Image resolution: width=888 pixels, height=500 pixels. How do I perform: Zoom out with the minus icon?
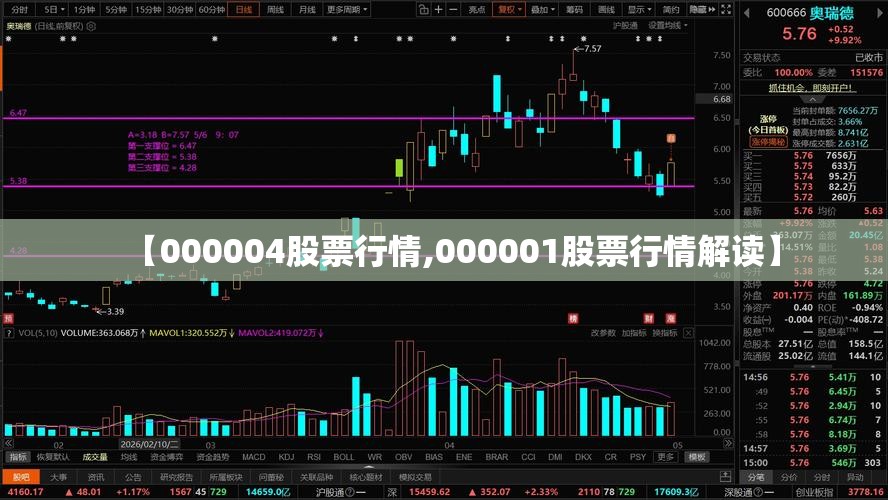point(453,10)
